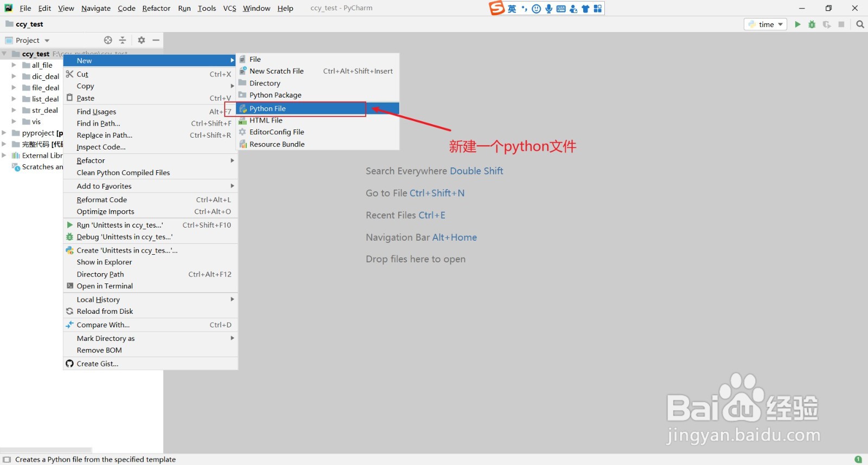Screen dimensions: 868x465
Task: Choose Resource Bundle option
Action: pos(318,144)
